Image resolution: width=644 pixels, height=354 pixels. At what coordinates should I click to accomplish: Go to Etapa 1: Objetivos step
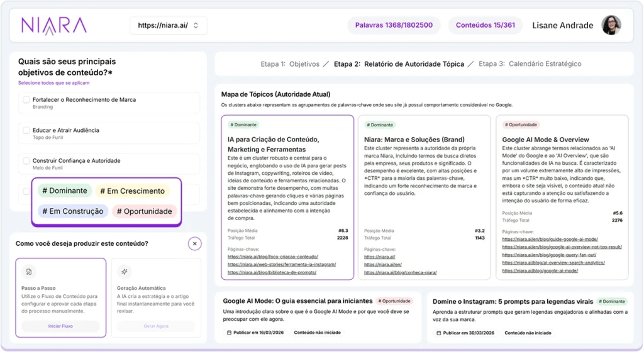[x=290, y=64]
